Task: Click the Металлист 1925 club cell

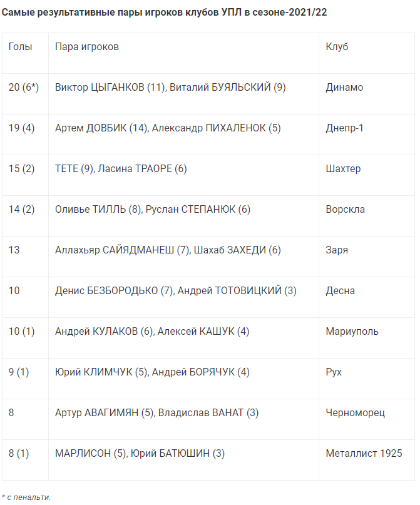Action: 364,454
